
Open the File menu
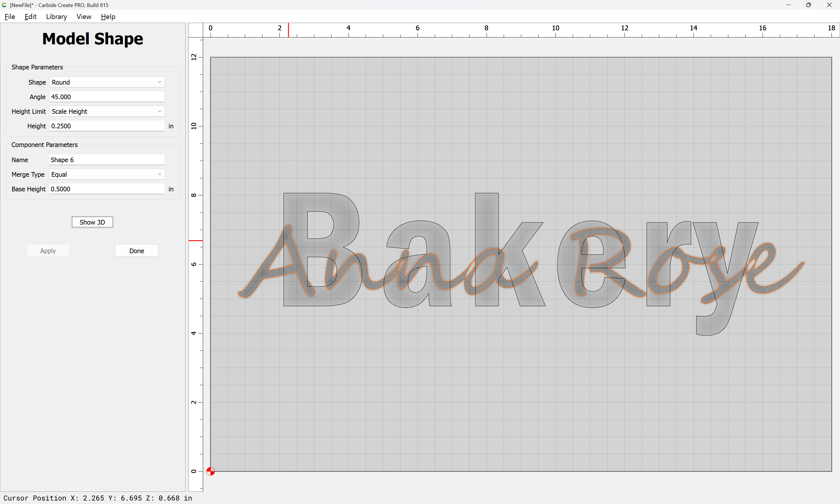[x=10, y=17]
